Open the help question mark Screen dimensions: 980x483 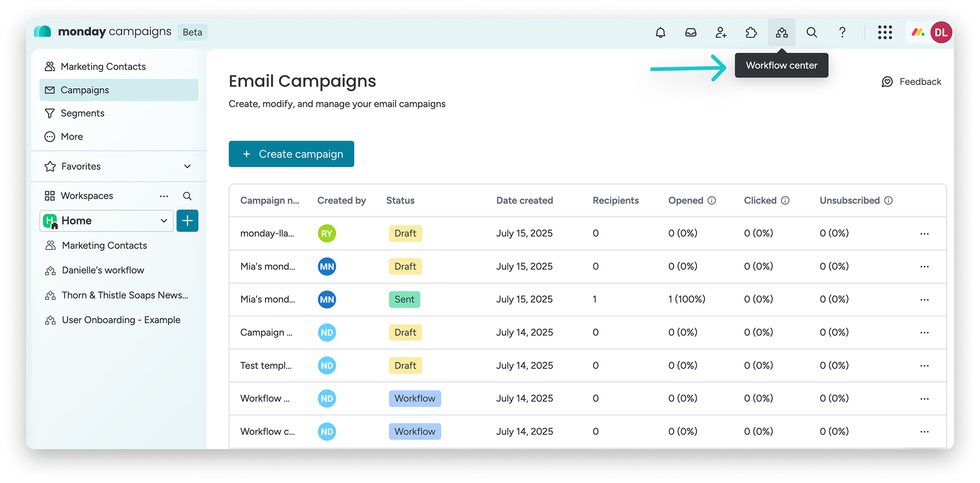coord(842,32)
